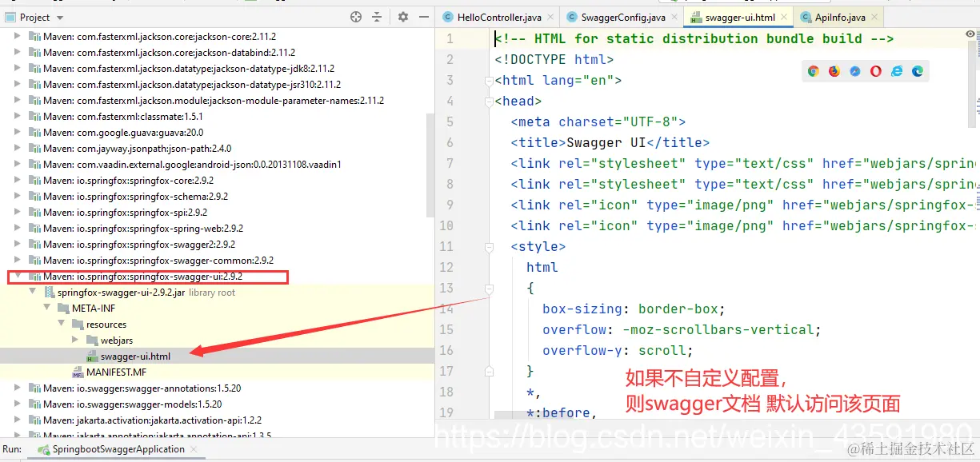
Task: Click the inspections eye icon in editor
Action: point(970,35)
